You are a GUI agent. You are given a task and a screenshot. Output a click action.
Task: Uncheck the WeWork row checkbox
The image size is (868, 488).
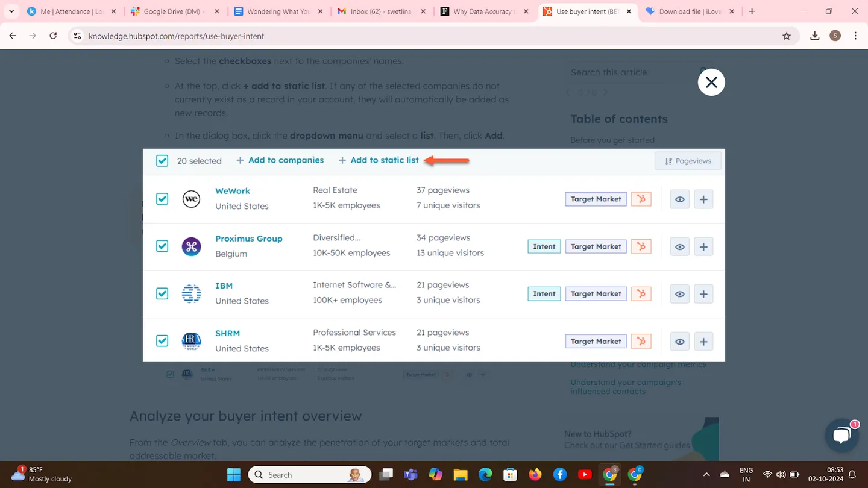(x=162, y=199)
